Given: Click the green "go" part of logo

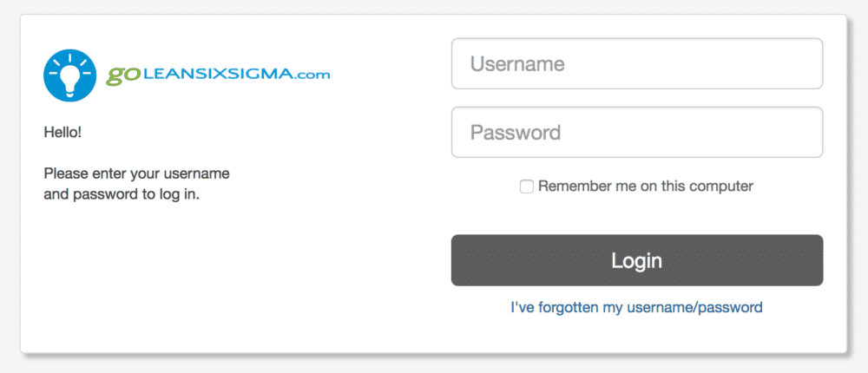Looking at the screenshot, I should click(122, 76).
